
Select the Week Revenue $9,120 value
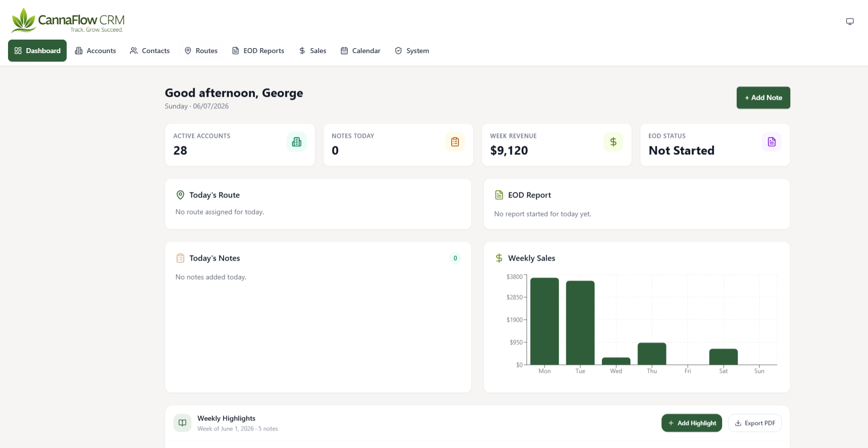click(509, 150)
